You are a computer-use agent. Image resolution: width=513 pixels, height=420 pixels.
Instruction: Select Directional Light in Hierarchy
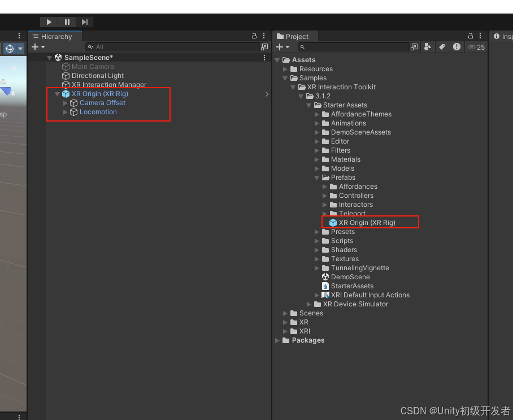coord(98,76)
